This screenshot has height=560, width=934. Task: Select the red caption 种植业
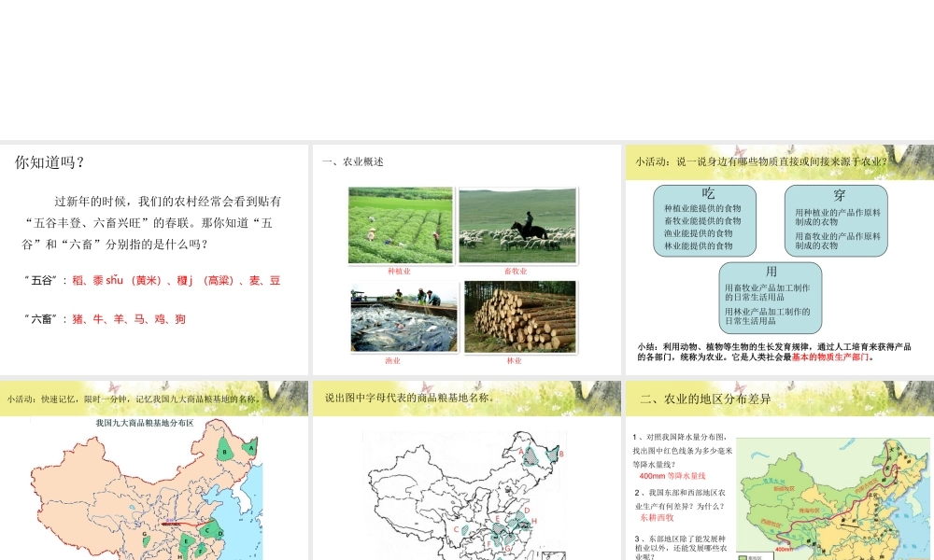[x=399, y=272]
